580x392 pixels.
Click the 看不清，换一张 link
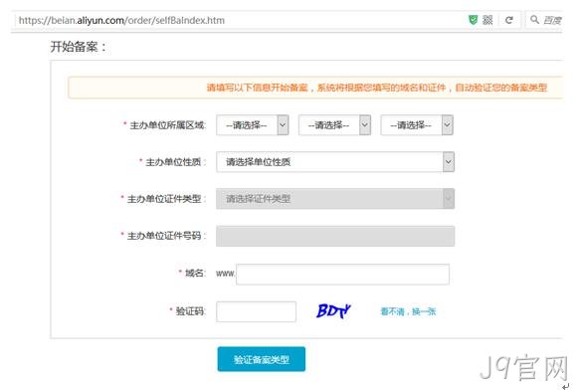408,311
